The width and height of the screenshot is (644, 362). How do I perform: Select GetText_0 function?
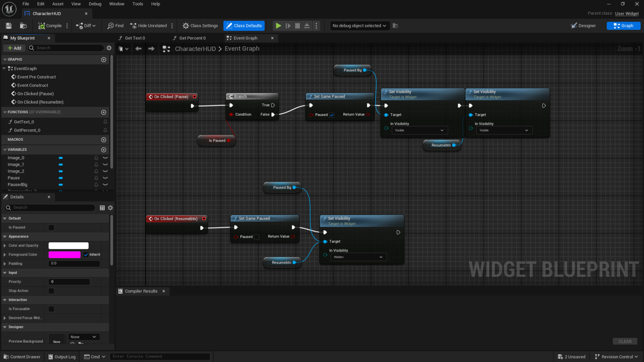[x=24, y=122]
